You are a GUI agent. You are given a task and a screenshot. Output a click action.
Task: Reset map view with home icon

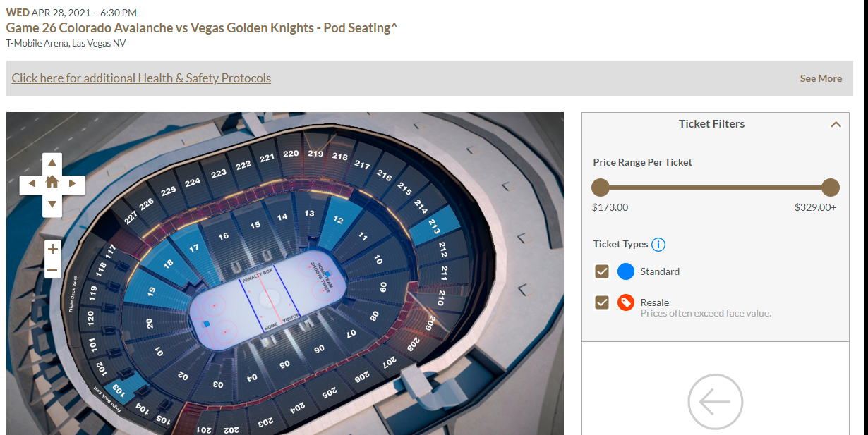pyautogui.click(x=52, y=183)
